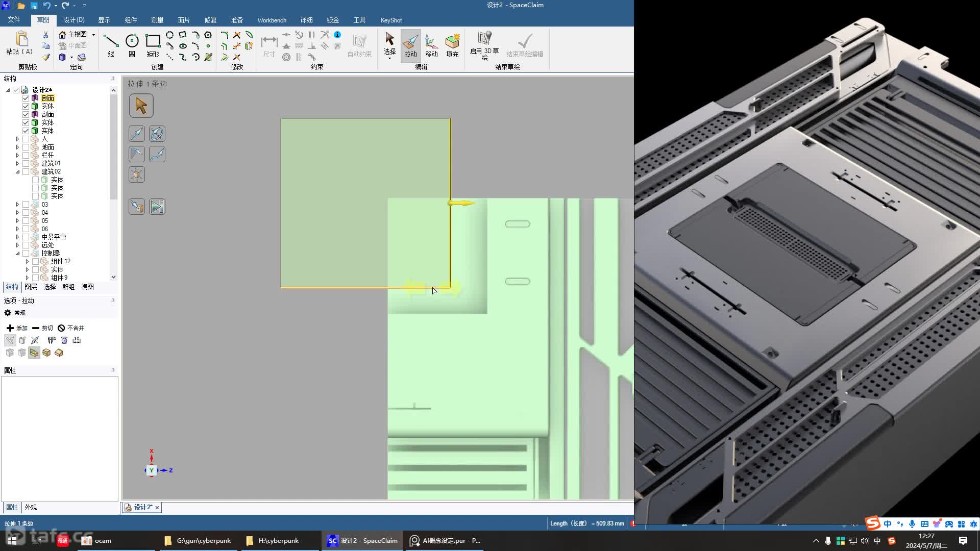Expand the 地面 tree node
The width and height of the screenshot is (980, 551).
(x=17, y=147)
